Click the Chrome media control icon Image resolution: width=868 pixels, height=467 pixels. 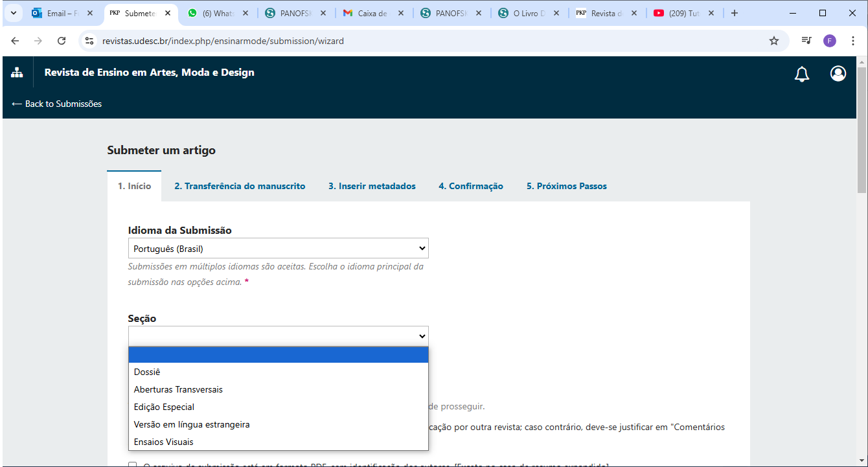coord(806,41)
